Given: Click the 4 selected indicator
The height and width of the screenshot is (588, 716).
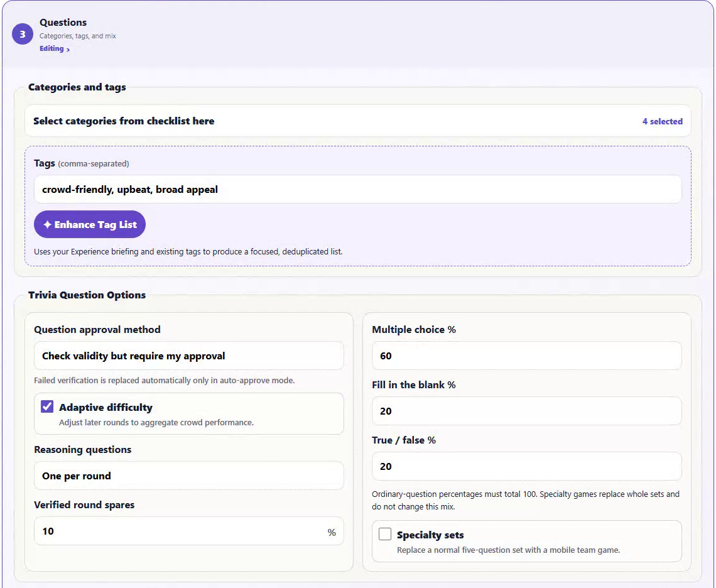Looking at the screenshot, I should [x=662, y=121].
